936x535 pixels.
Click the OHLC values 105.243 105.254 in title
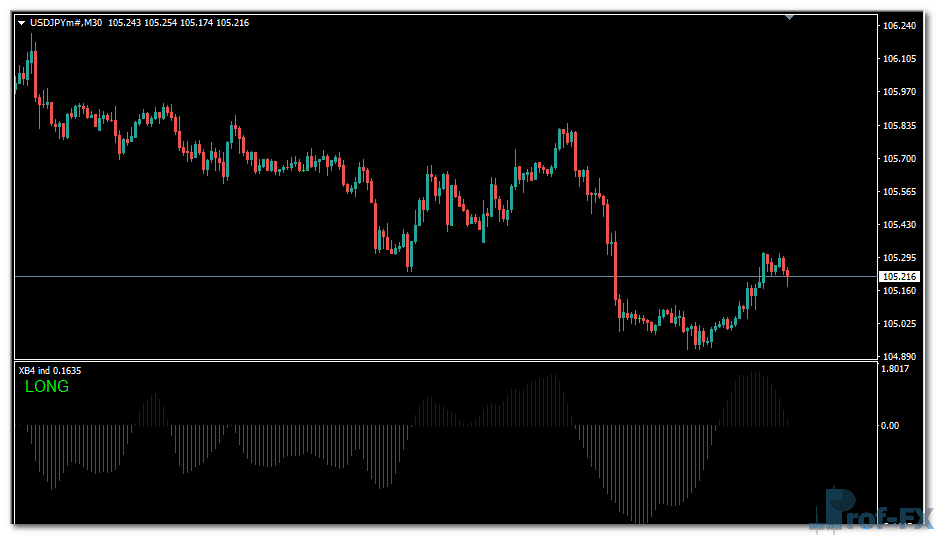pos(141,22)
